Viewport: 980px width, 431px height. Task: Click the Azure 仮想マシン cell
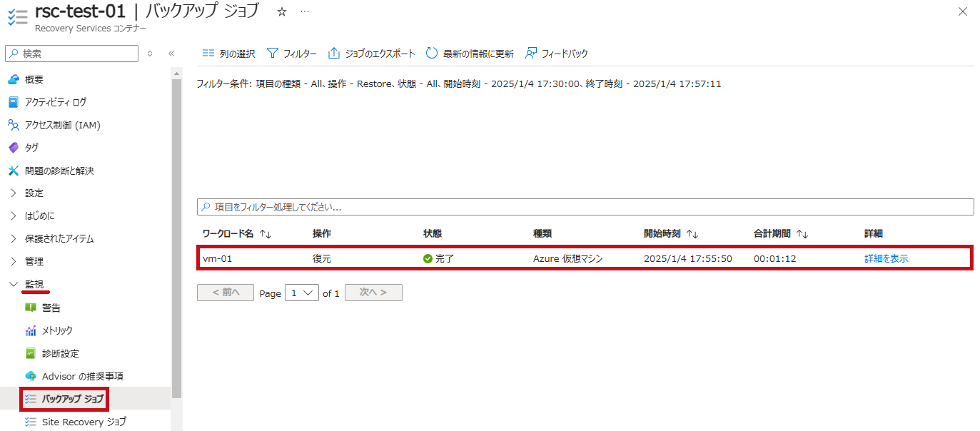(x=568, y=258)
